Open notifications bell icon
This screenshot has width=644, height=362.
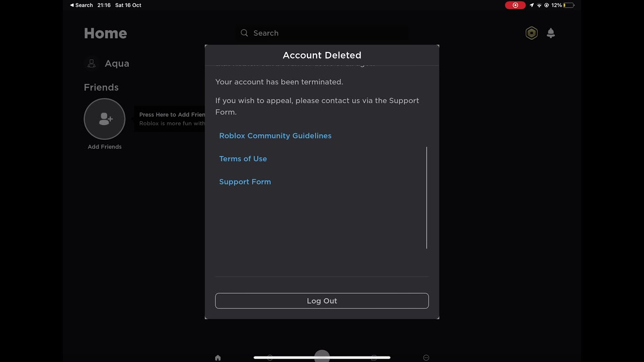551,33
